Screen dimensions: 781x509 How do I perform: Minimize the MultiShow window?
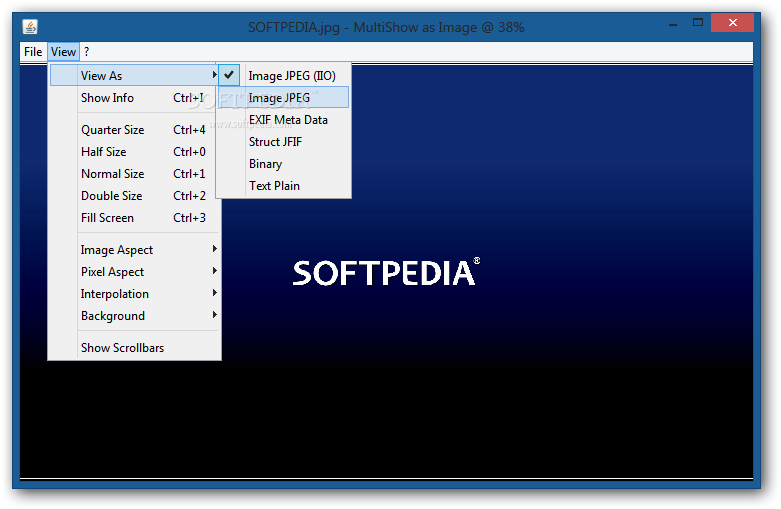click(673, 23)
